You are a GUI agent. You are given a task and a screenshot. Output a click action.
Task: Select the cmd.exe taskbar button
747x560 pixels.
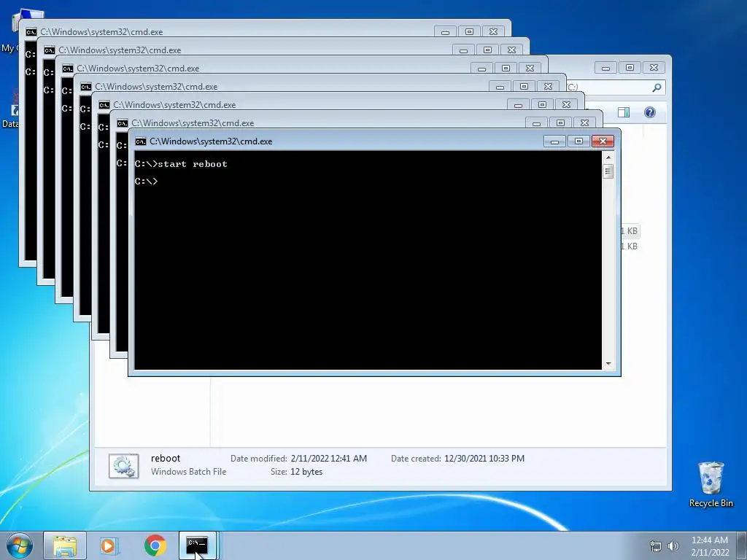tap(197, 545)
